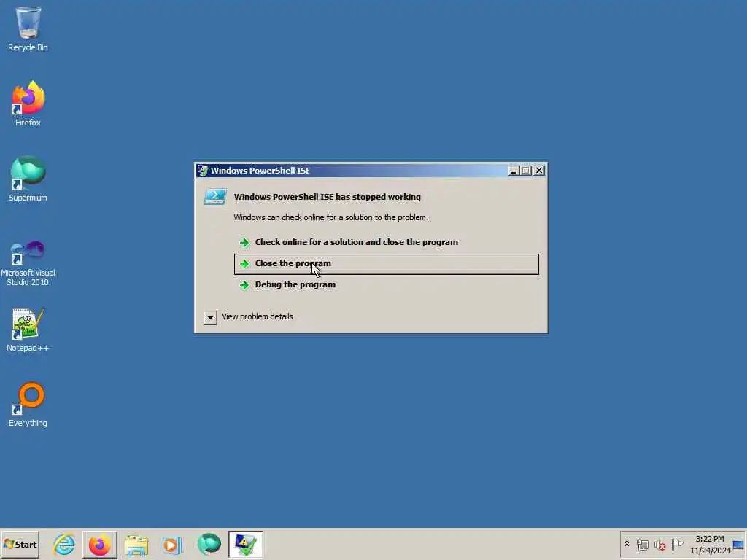Image resolution: width=747 pixels, height=560 pixels.
Task: Minimize the PowerShell ISE error dialog
Action: click(513, 171)
